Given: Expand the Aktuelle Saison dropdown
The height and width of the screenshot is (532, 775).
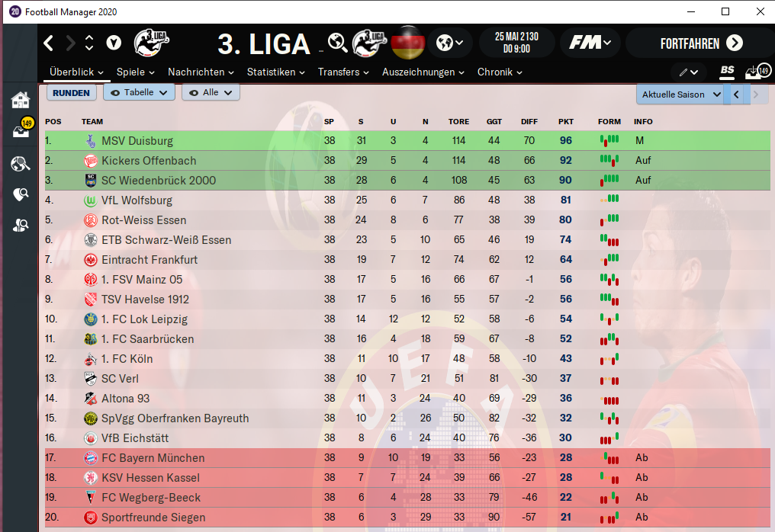Looking at the screenshot, I should pyautogui.click(x=680, y=95).
